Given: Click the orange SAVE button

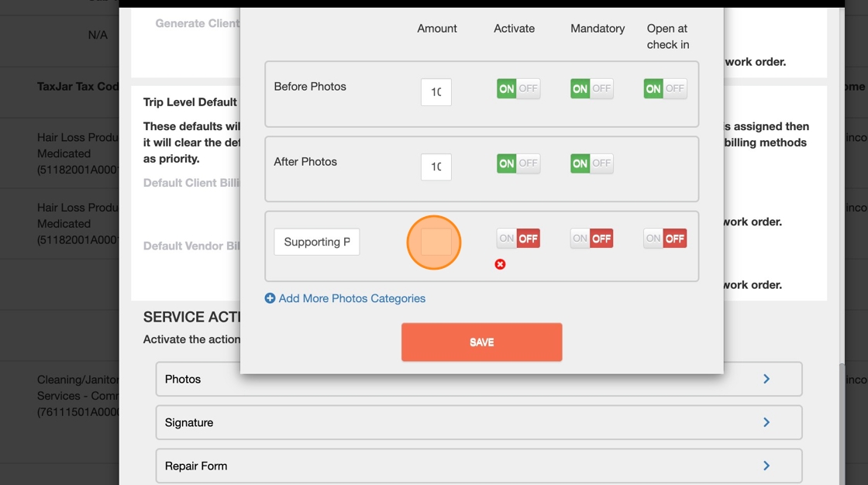Looking at the screenshot, I should pyautogui.click(x=481, y=342).
